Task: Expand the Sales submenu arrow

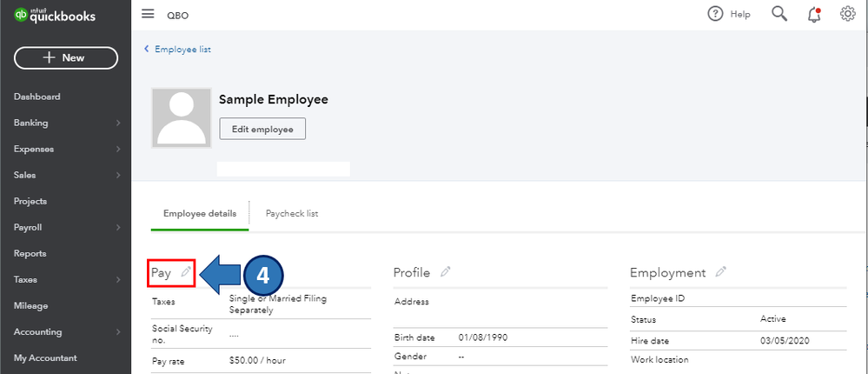Action: tap(117, 176)
